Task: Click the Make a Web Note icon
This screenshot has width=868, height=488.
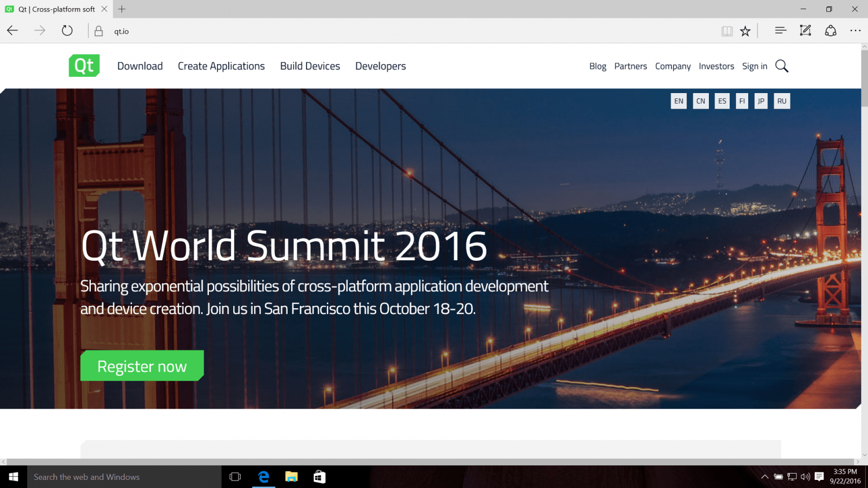Action: tap(805, 31)
